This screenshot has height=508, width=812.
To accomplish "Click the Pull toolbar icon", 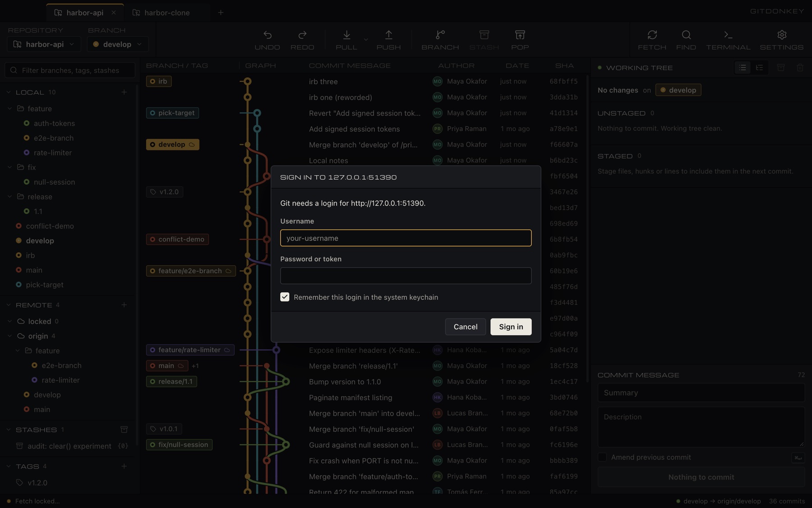I will (346, 40).
